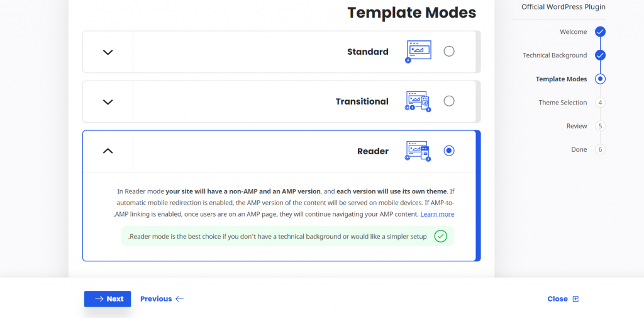Select the Reader mode radio button
Image resolution: width=644 pixels, height=318 pixels.
tap(449, 150)
